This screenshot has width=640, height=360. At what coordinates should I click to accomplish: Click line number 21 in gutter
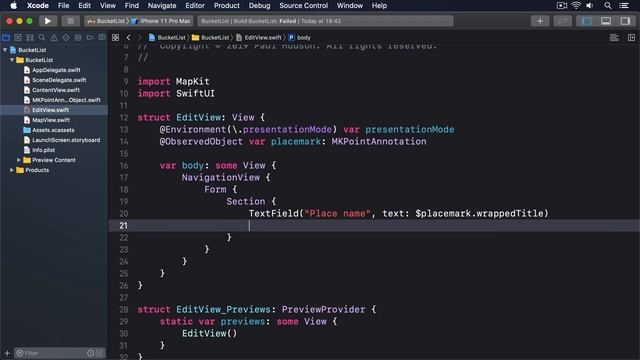pos(123,226)
